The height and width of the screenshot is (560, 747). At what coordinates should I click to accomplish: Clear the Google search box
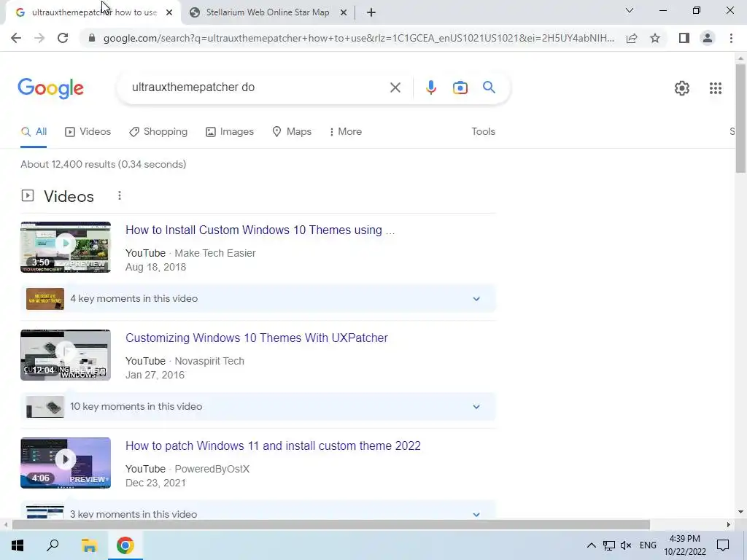pos(395,87)
